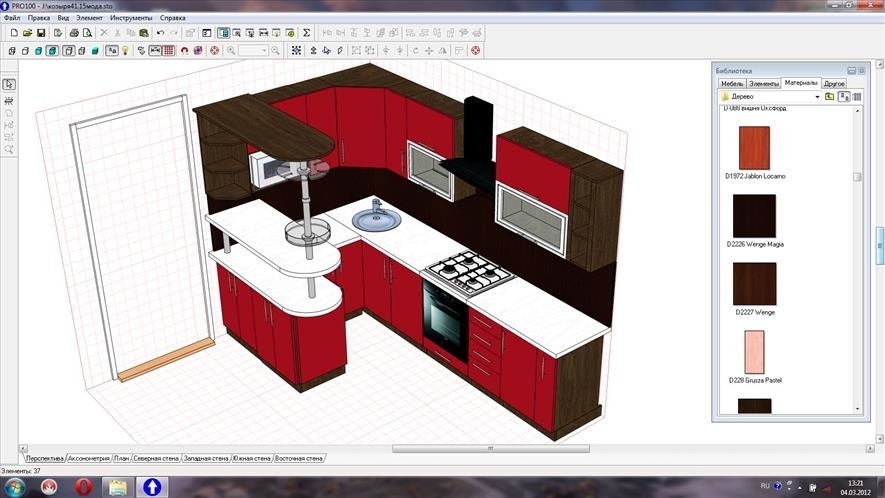The image size is (885, 498).
Task: Switch to Южная стена view tab
Action: coord(252,458)
